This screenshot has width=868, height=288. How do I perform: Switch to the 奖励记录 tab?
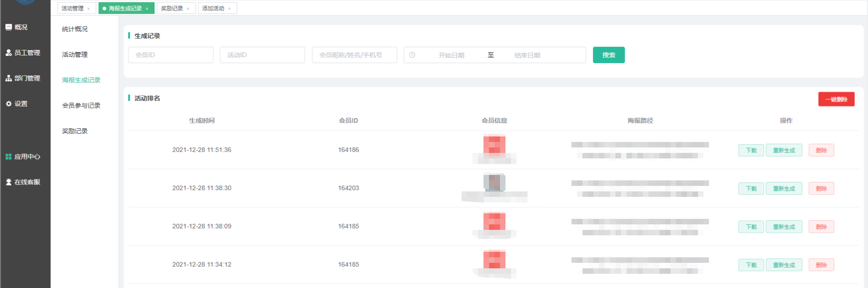[172, 8]
